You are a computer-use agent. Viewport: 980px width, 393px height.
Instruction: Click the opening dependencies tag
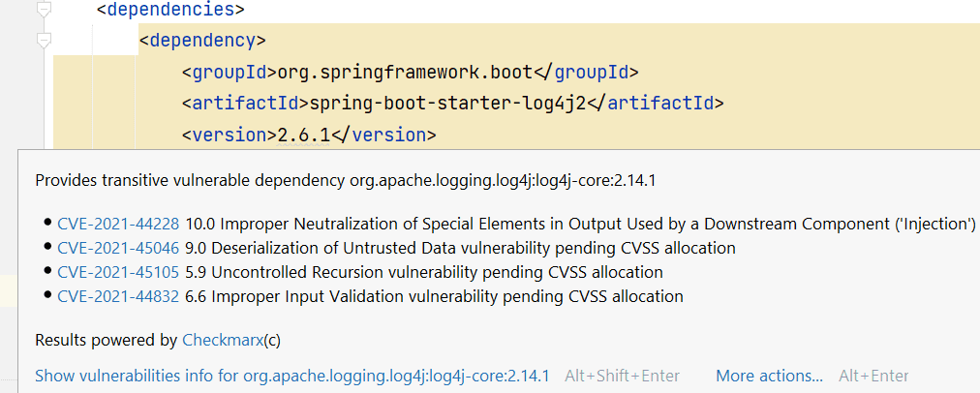pos(170,11)
